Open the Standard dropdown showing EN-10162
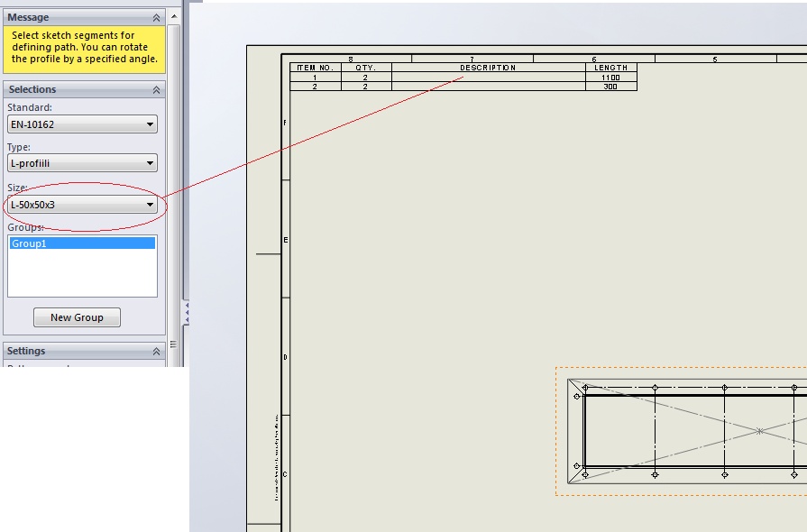The height and width of the screenshot is (532, 807). click(82, 124)
